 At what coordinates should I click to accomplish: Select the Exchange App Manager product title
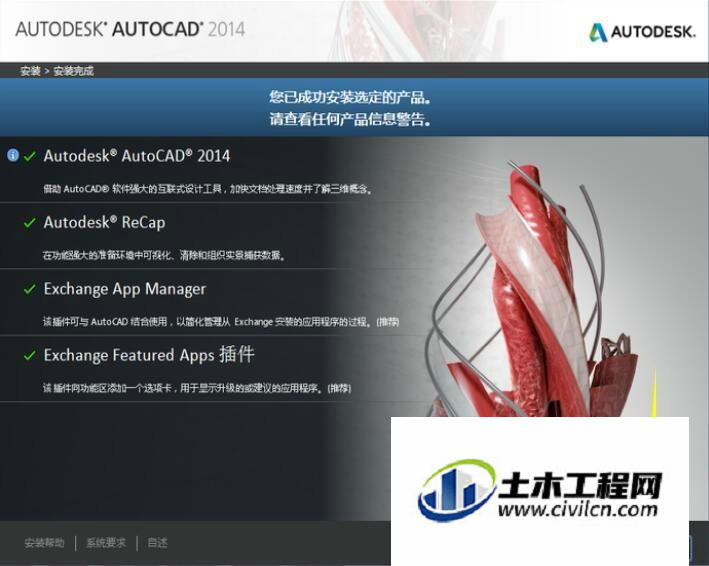click(x=125, y=289)
